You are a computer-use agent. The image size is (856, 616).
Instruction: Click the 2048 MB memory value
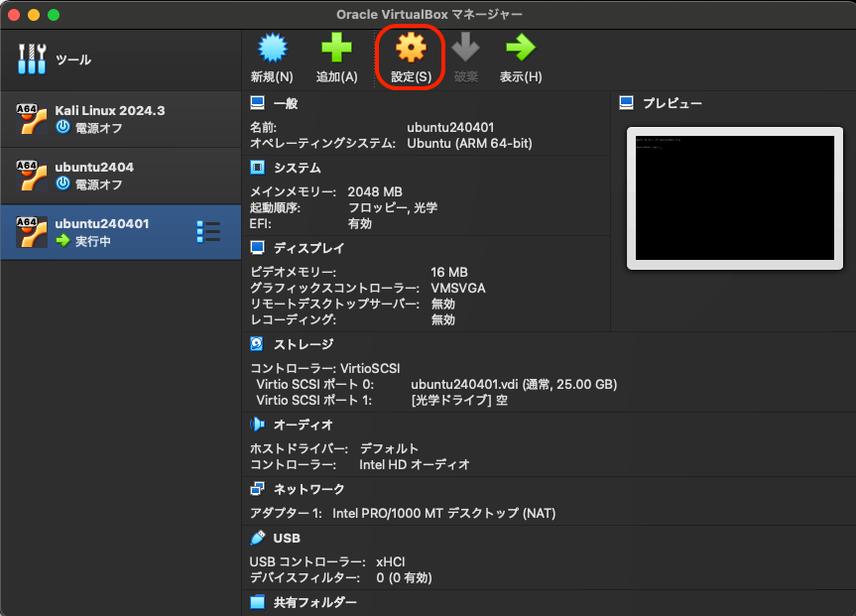[375, 191]
